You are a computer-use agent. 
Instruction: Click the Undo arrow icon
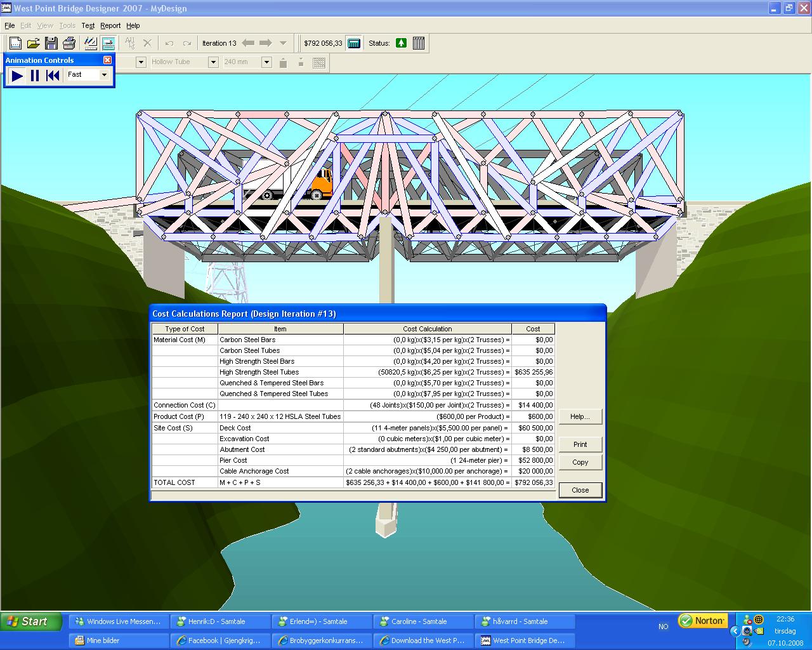click(x=169, y=43)
